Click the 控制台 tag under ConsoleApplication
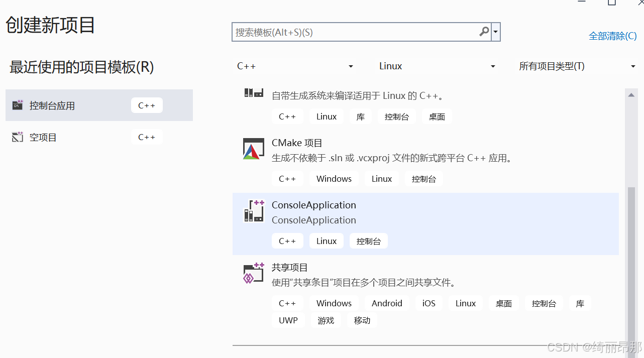The width and height of the screenshot is (644, 358). [369, 241]
